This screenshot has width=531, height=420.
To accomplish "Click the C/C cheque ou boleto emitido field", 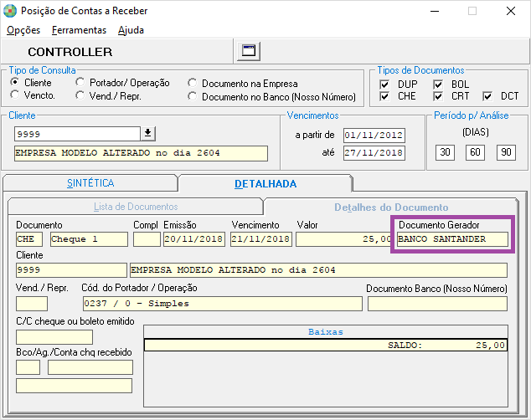I will click(54, 337).
